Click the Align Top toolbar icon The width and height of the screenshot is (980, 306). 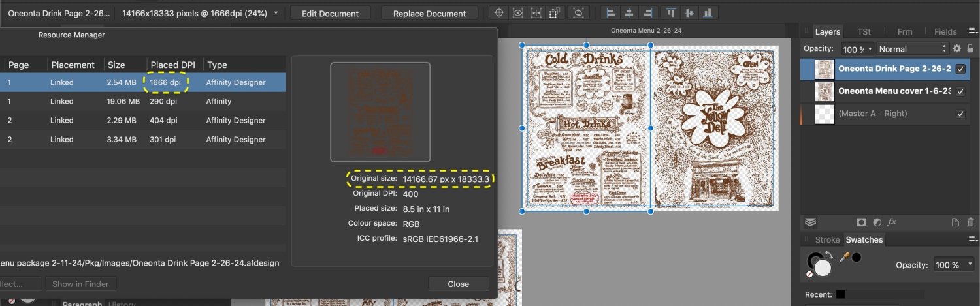671,13
